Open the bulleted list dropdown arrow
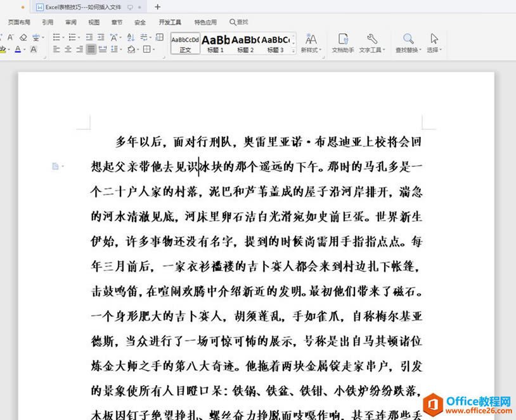The width and height of the screenshot is (516, 420). (63, 37)
